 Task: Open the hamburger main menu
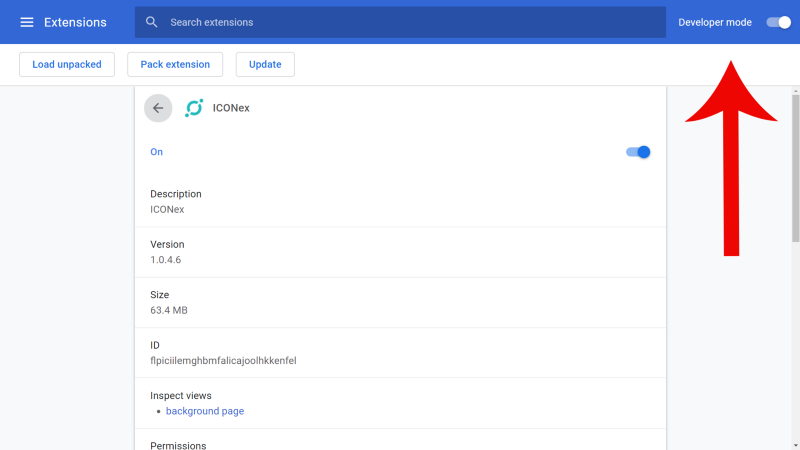[x=27, y=22]
